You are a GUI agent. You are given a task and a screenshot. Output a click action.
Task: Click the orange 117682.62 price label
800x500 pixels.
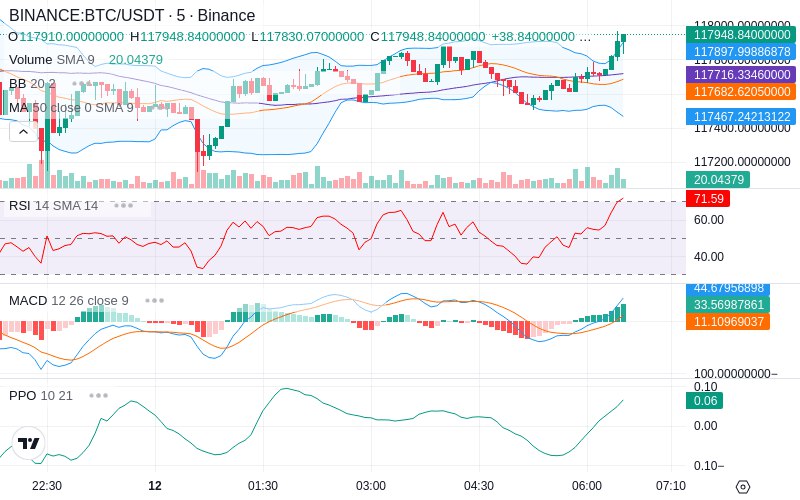point(742,91)
